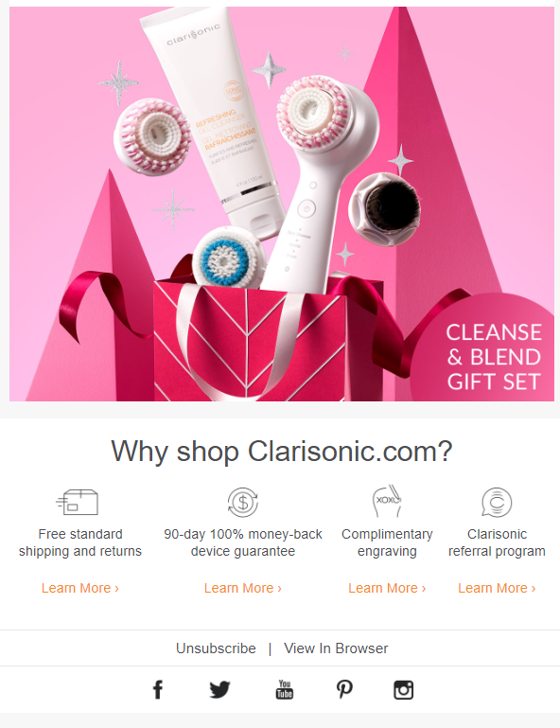560x728 pixels.
Task: Click the Free standard shipping and returns text
Action: point(80,542)
